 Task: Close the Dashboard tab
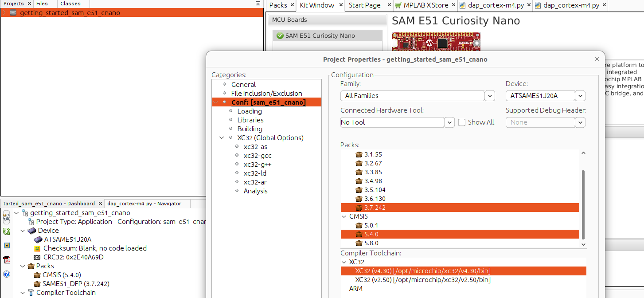100,204
